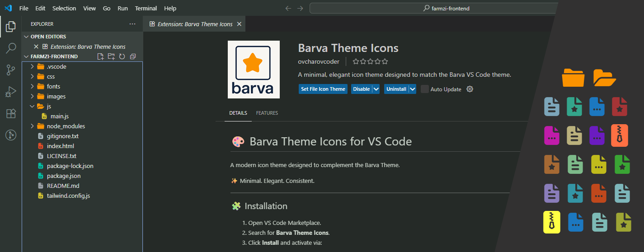Open Explorer's more actions ellipsis
The width and height of the screenshot is (644, 252).
click(x=132, y=24)
